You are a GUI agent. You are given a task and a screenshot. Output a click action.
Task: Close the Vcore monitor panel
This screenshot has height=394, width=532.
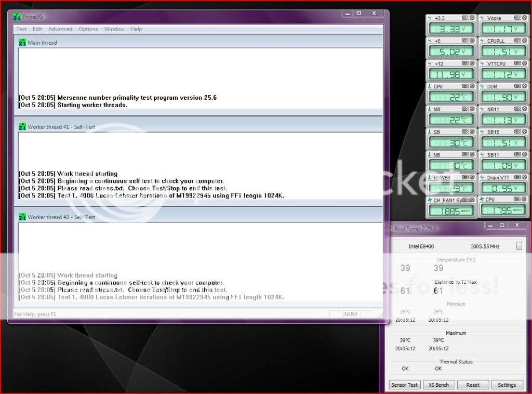(x=524, y=18)
